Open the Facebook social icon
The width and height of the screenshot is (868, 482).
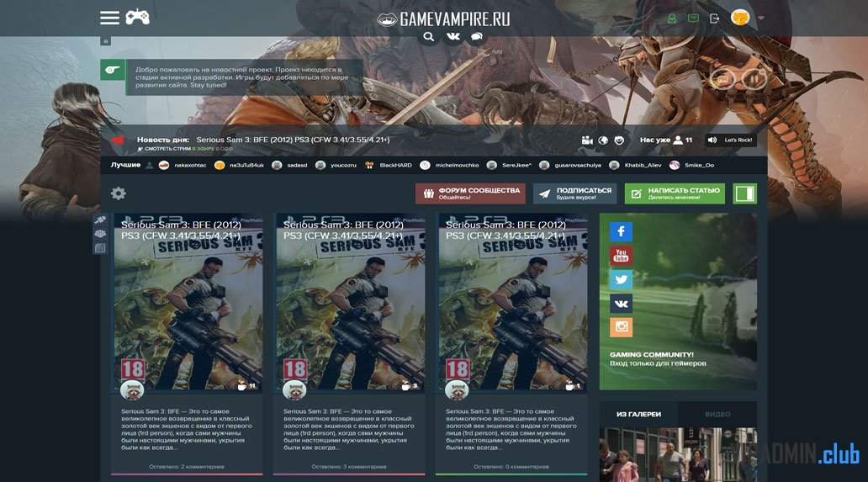(621, 231)
